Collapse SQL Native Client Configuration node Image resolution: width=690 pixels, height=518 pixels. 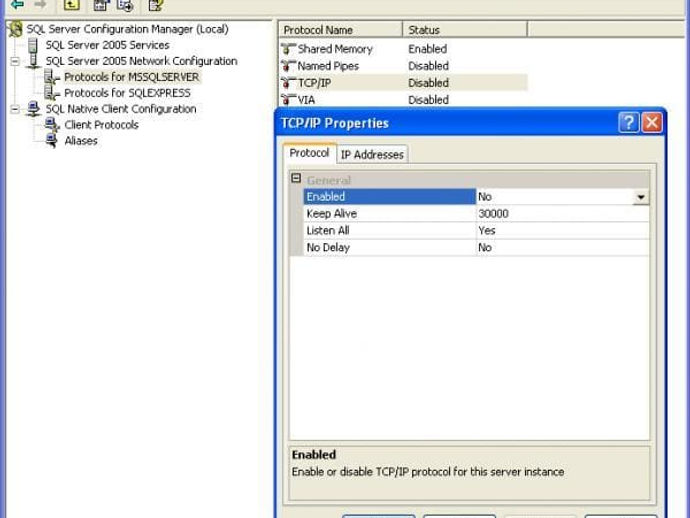[x=15, y=109]
